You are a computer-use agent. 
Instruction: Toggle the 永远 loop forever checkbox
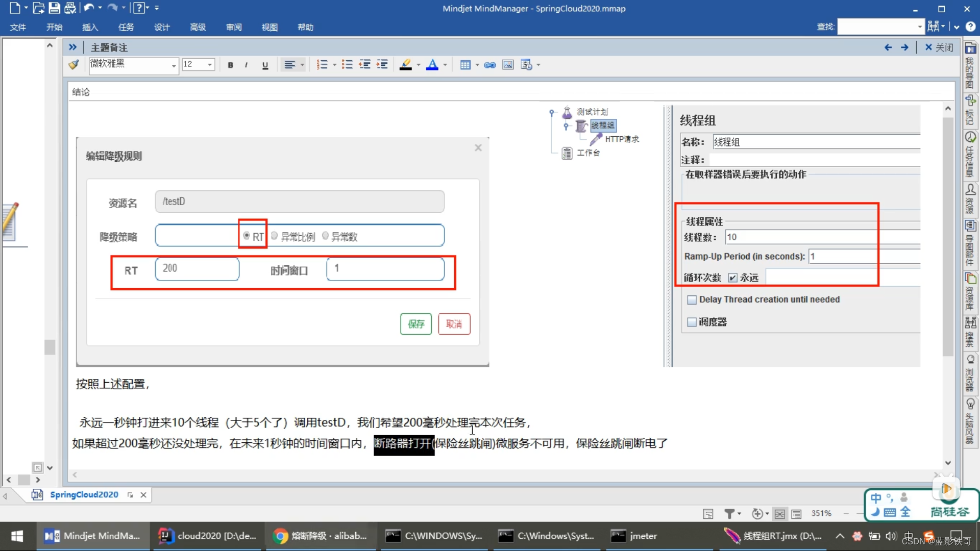coord(733,278)
